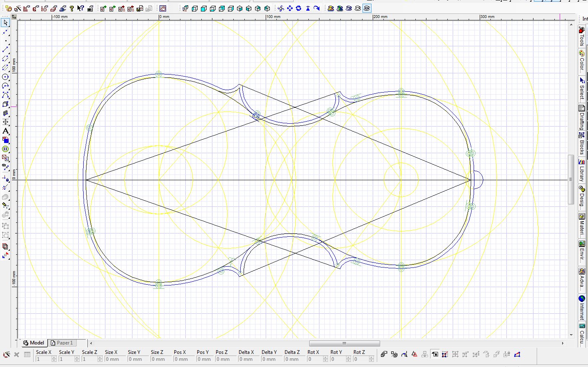Viewport: 588px width, 367px height.
Task: Click the Rot X stepper arrows
Action: [326, 359]
